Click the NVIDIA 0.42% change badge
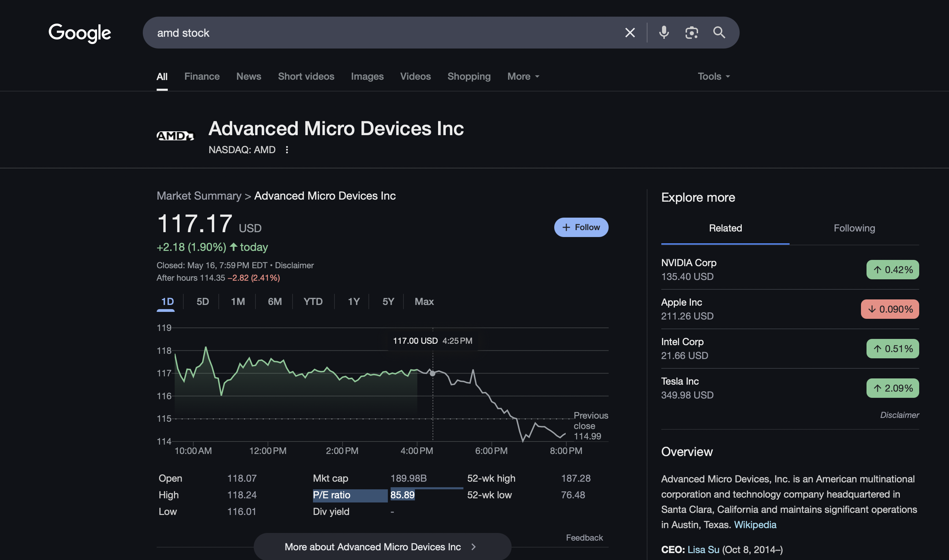This screenshot has height=560, width=949. point(892,270)
